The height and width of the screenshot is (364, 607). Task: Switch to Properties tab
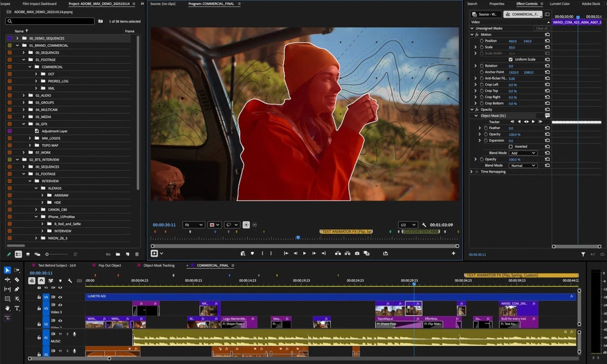point(497,4)
